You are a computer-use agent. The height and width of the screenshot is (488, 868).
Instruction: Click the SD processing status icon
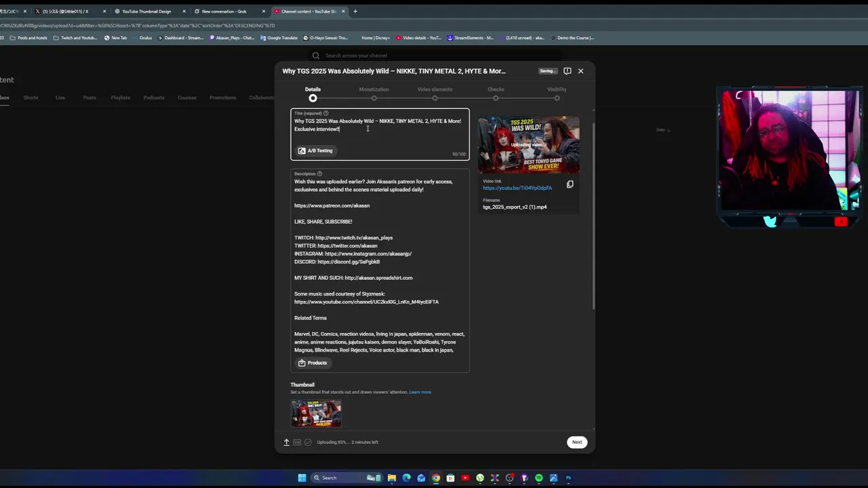pos(297,442)
